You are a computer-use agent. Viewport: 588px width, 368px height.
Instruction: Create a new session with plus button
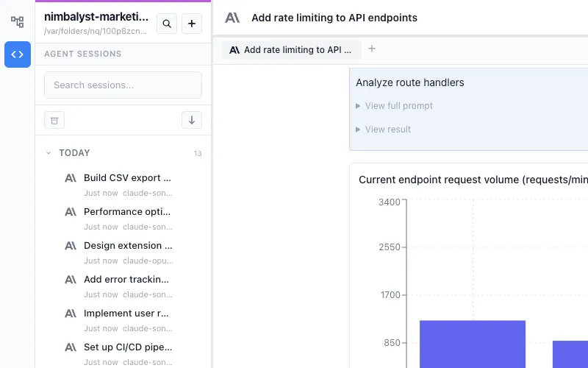192,24
